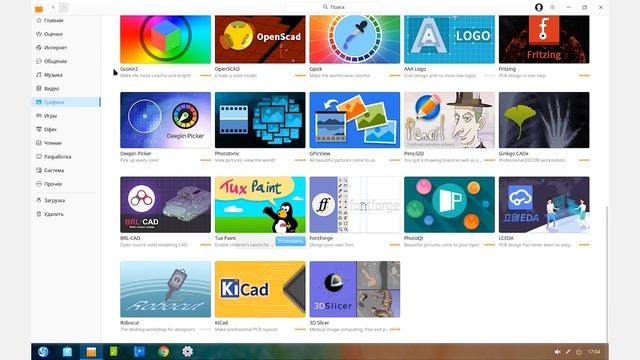Go back with the left arrow button
Viewport: 640px width, 360px height.
point(53,7)
